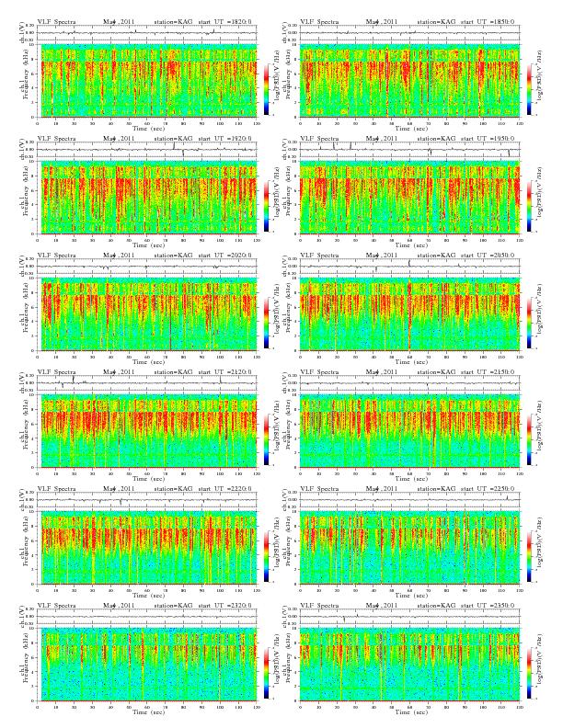
Task: Open the spectrogram for start UT 2020
Action: tap(149, 313)
